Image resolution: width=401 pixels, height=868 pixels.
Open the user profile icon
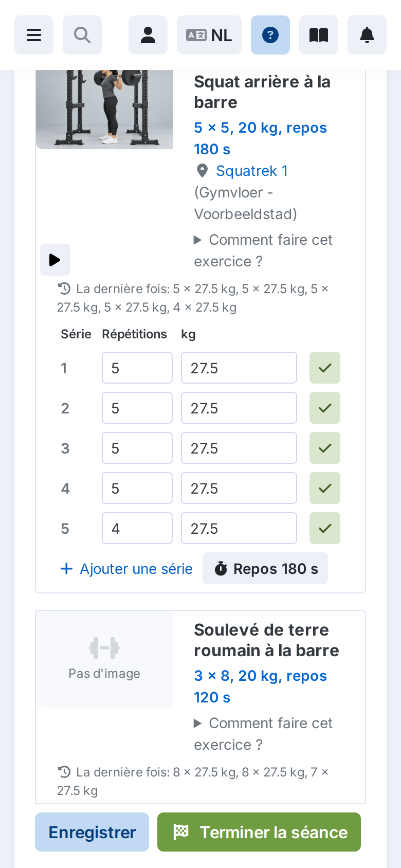[x=148, y=35]
